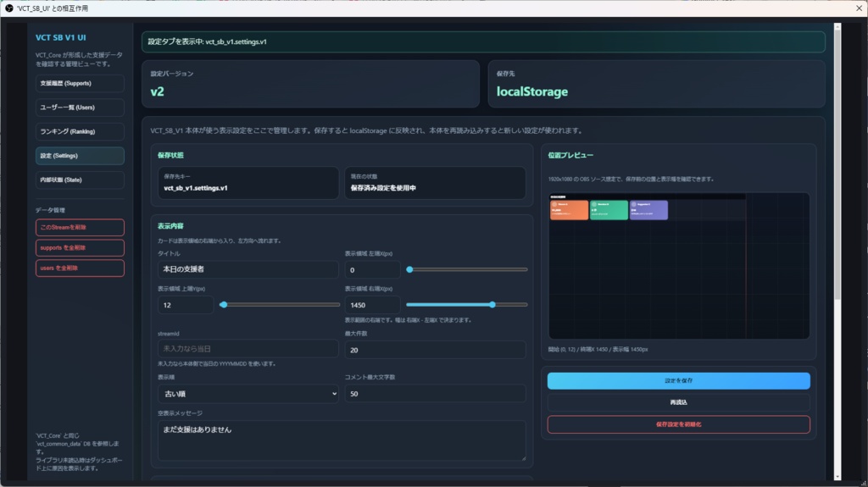This screenshot has height=487, width=868.
Task: Click the orange card in position preview
Action: pos(569,210)
